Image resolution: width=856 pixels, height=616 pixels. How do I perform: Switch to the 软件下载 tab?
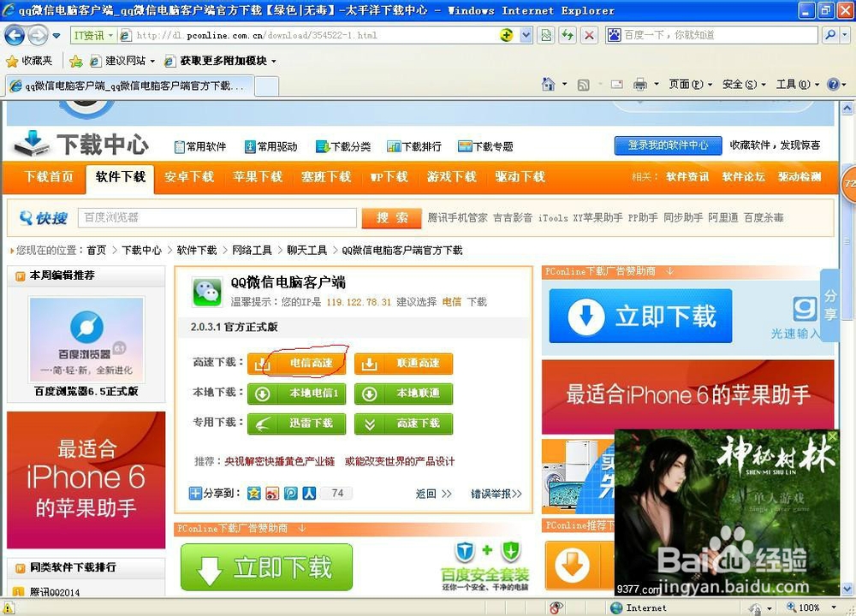pyautogui.click(x=120, y=178)
